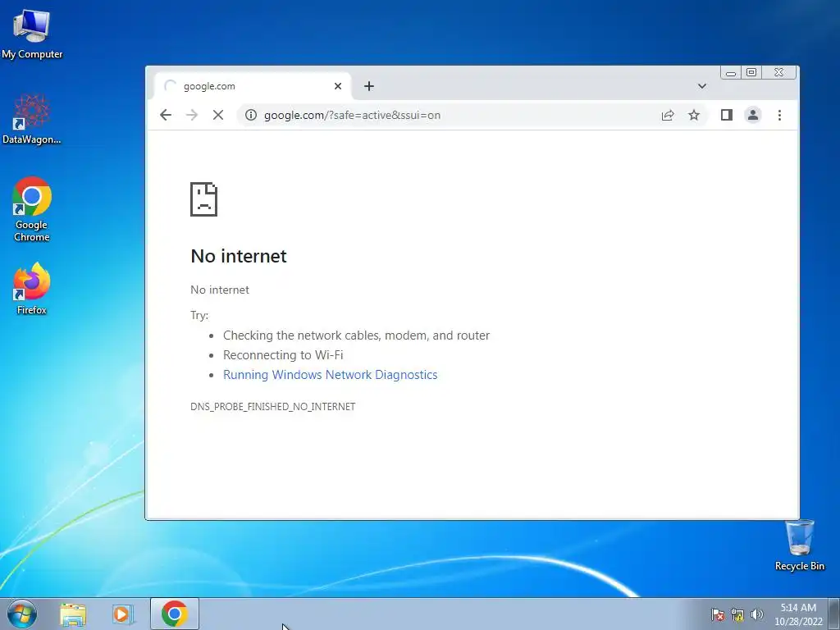Close the google.com tab
This screenshot has height=630, width=840.
(x=338, y=86)
